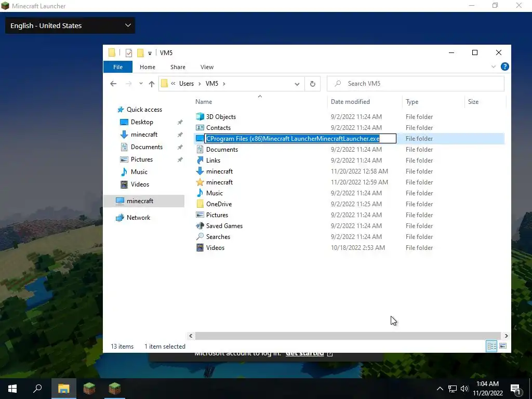Click the minecraft downloads arrow folder icon

pos(200,171)
